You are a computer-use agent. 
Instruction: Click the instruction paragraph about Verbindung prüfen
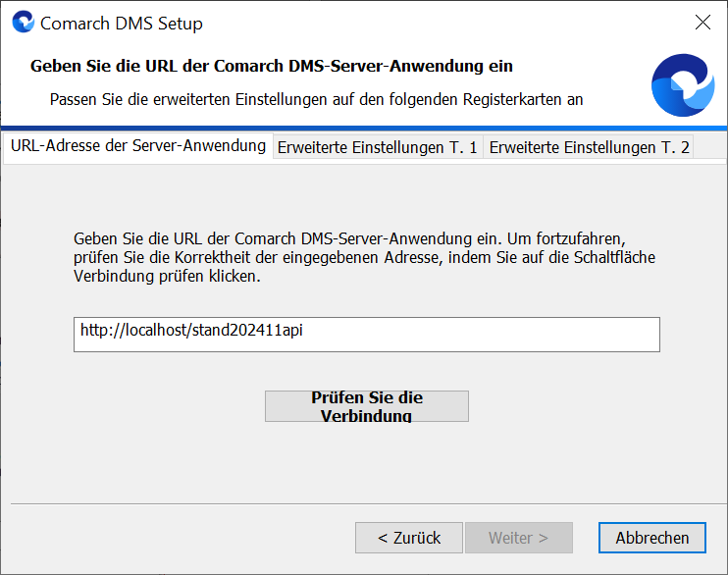[364, 257]
